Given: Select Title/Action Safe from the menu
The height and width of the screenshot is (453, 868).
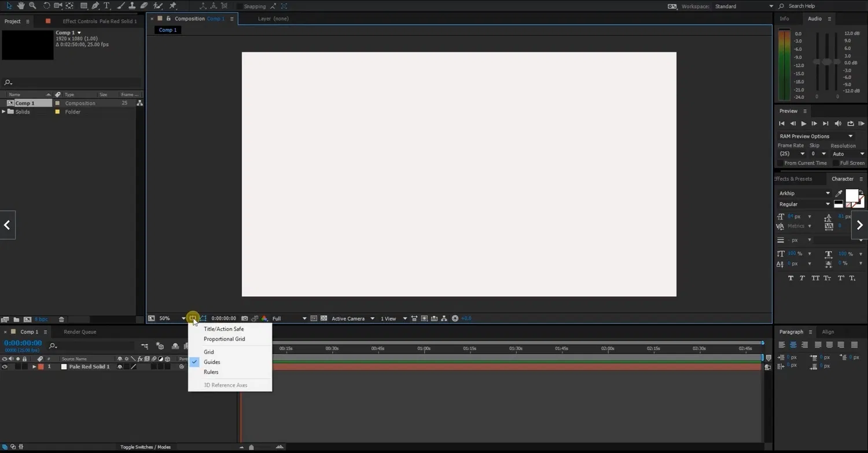Looking at the screenshot, I should [223, 329].
